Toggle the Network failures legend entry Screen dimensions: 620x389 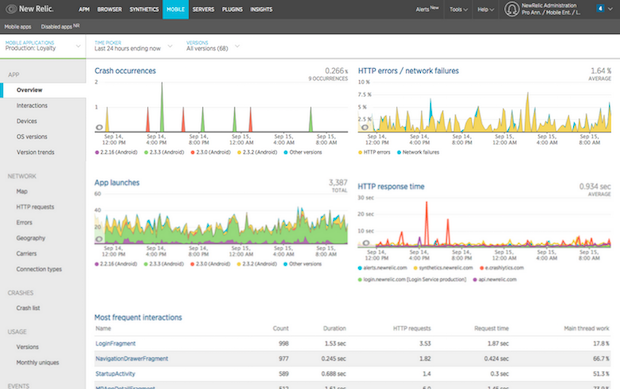pyautogui.click(x=418, y=152)
